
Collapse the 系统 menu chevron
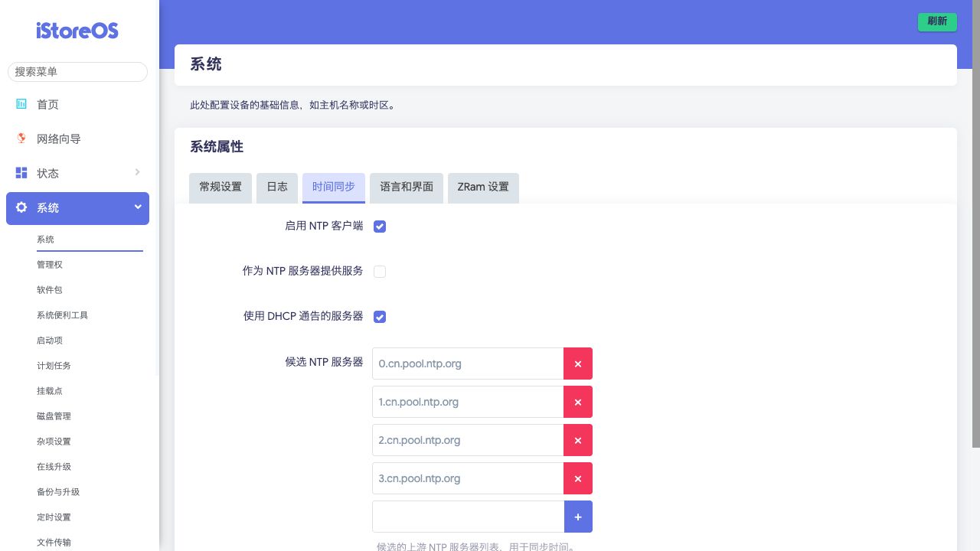pos(138,207)
